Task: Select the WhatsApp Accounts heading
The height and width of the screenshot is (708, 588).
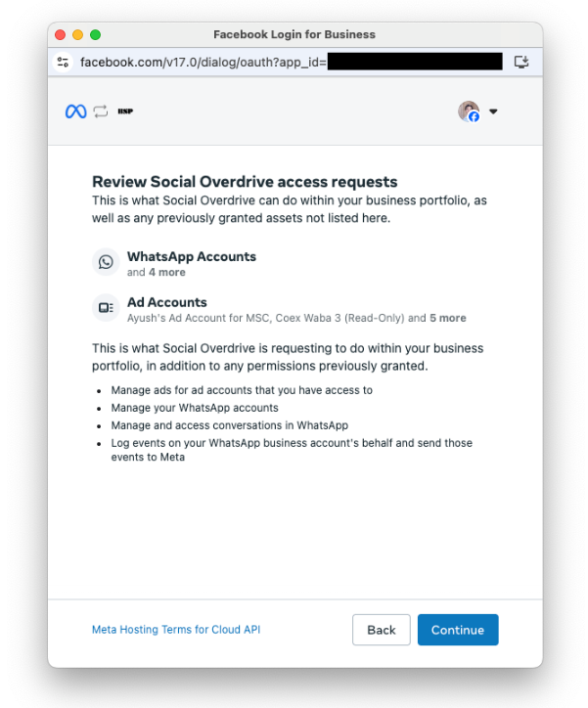Action: [192, 256]
